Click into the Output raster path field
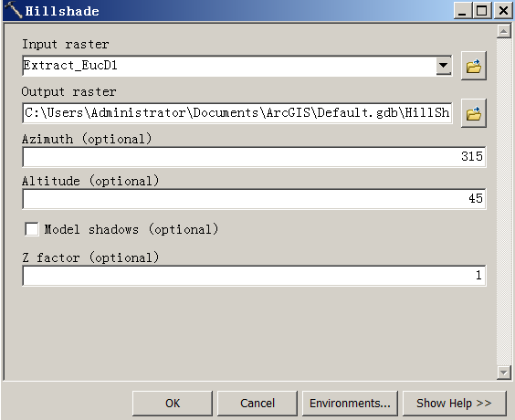Viewport: 515px width, 420px height. tap(237, 113)
